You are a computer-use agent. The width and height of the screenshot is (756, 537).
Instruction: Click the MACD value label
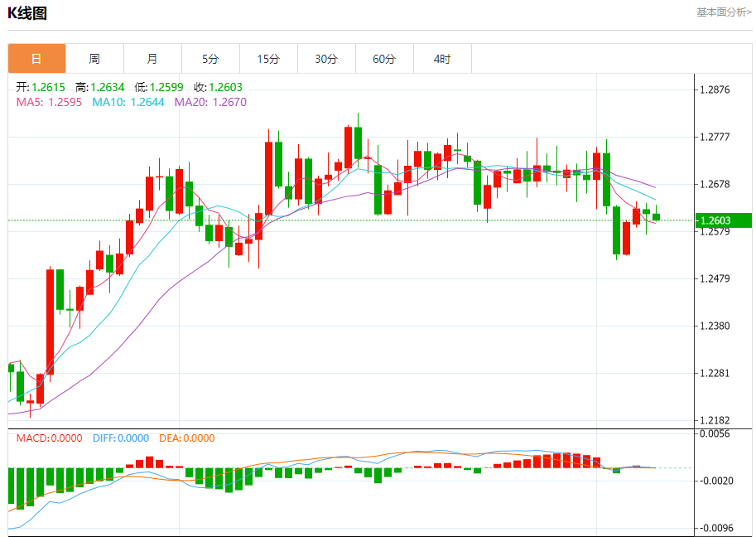pyautogui.click(x=50, y=438)
